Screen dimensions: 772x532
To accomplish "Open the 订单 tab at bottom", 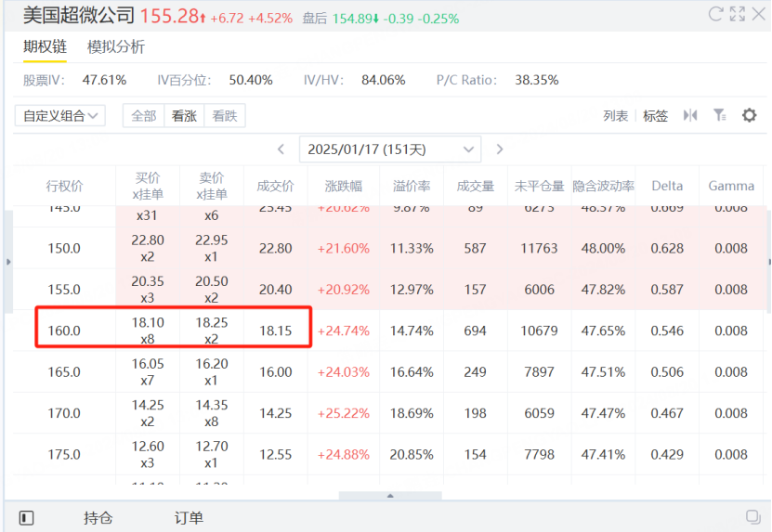I will coord(189,518).
